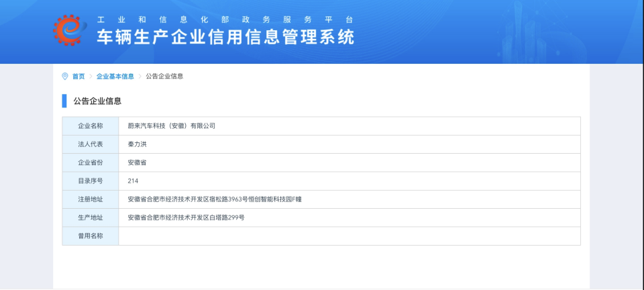Select the 曾用名称 label cell
644x290 pixels.
pos(91,236)
